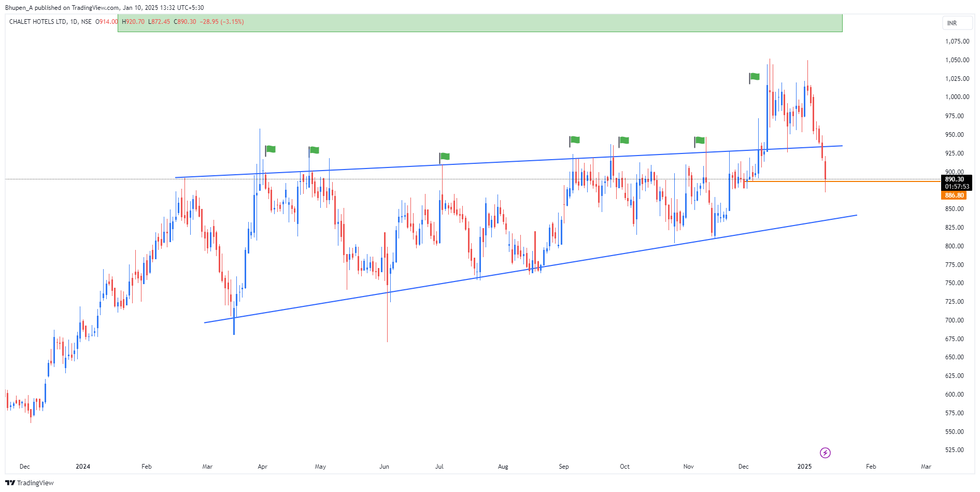Select the green flag above the November spike
The image size is (980, 492).
700,141
